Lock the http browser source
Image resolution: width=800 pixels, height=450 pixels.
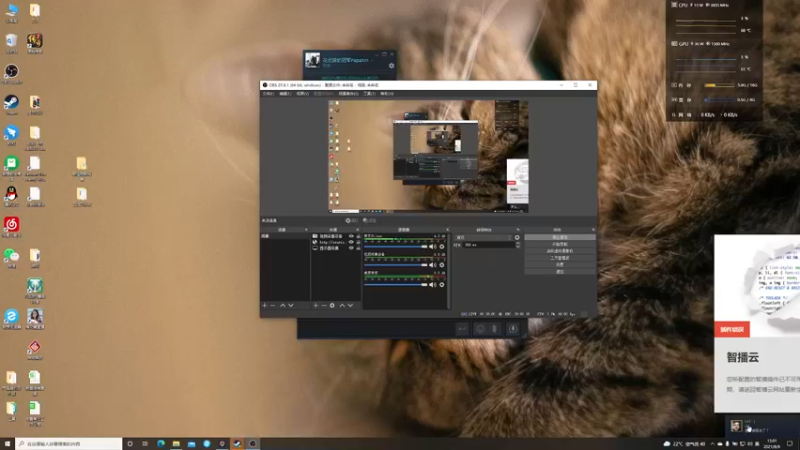pos(358,242)
